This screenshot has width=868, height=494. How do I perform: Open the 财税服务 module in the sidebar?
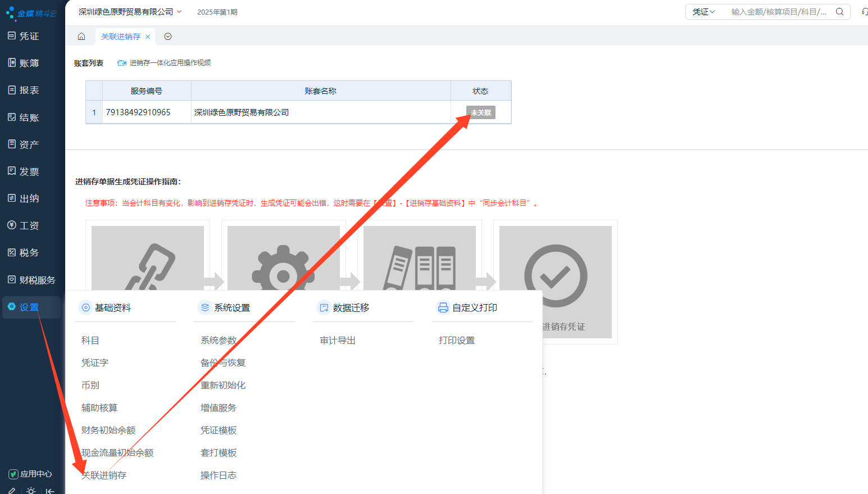pos(30,280)
